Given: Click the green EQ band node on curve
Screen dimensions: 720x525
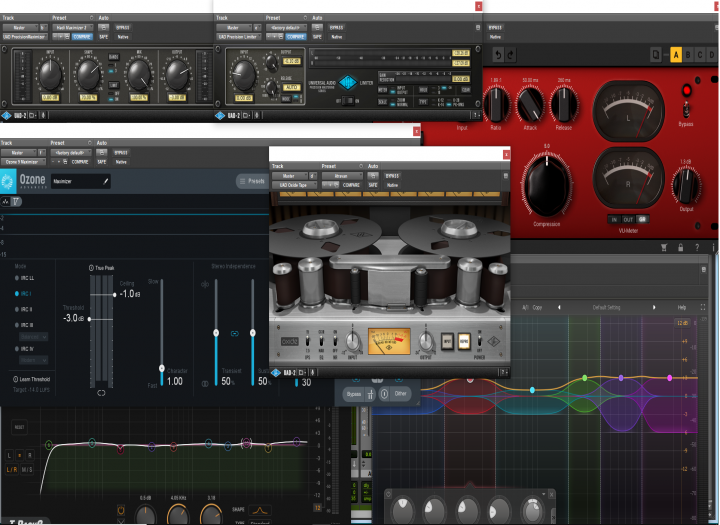Looking at the screenshot, I should (585, 378).
